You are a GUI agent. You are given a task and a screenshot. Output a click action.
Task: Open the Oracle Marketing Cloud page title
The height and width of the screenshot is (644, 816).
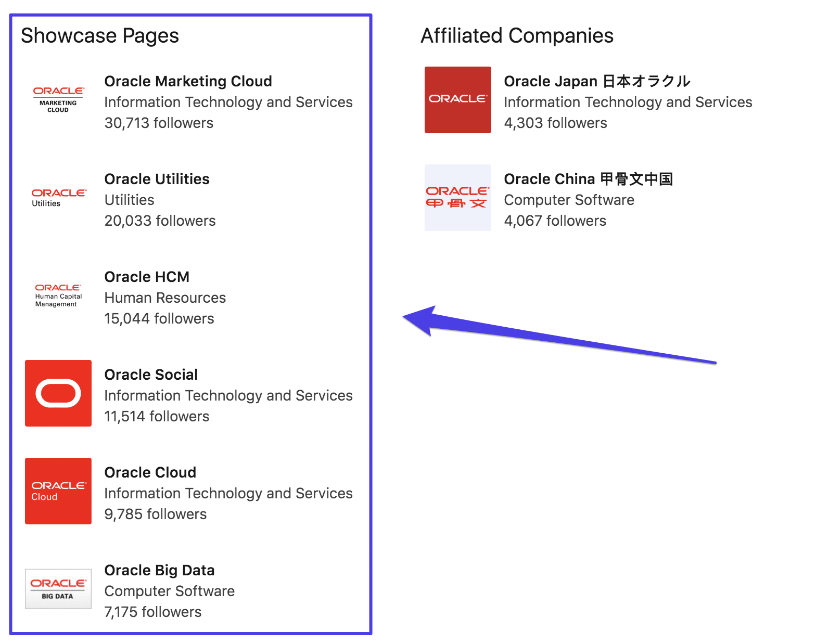[188, 81]
